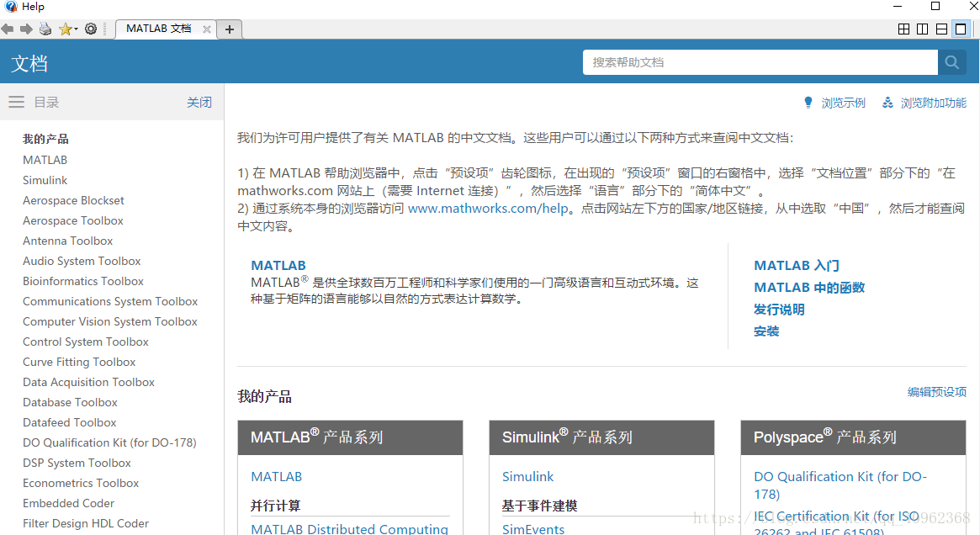Image resolution: width=980 pixels, height=535 pixels.
Task: Open preferences with the gear icon
Action: pyautogui.click(x=91, y=29)
